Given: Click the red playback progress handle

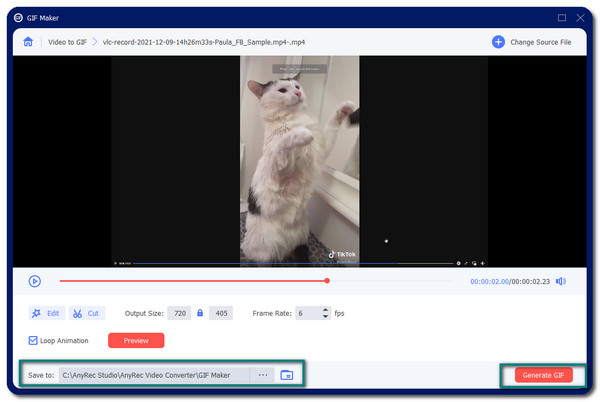Looking at the screenshot, I should coord(327,281).
